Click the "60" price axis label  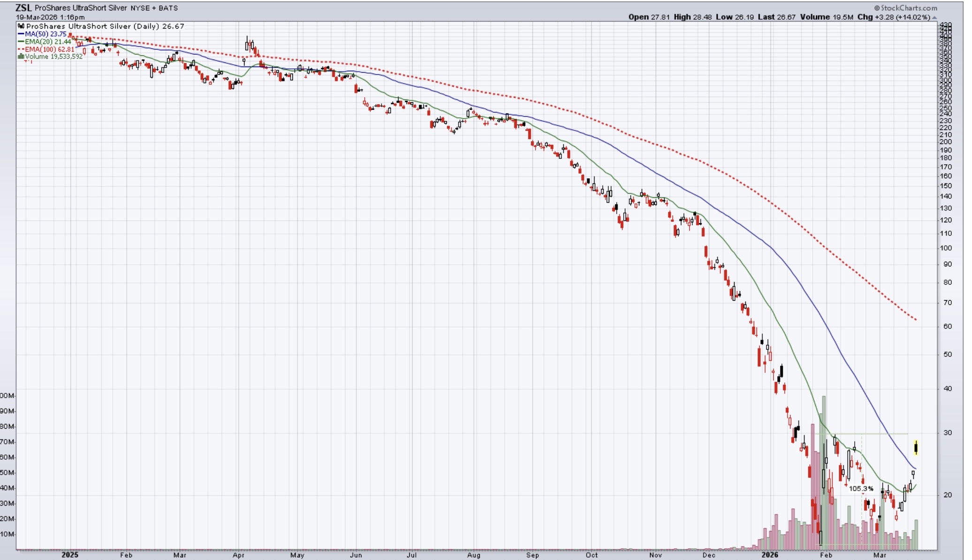pyautogui.click(x=948, y=326)
